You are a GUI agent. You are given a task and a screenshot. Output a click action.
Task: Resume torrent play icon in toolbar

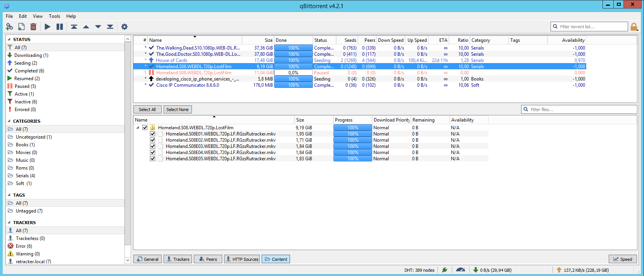tap(47, 27)
